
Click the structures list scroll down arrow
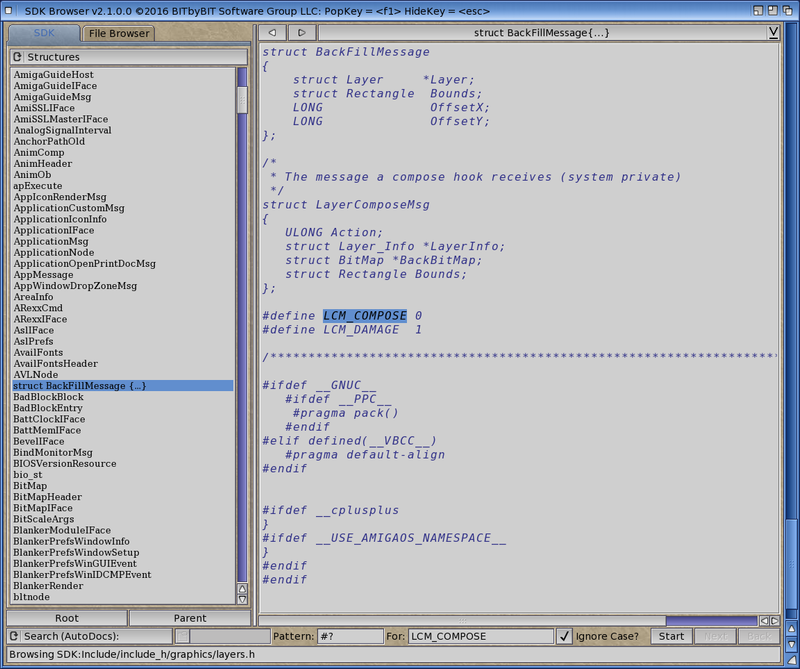242,599
